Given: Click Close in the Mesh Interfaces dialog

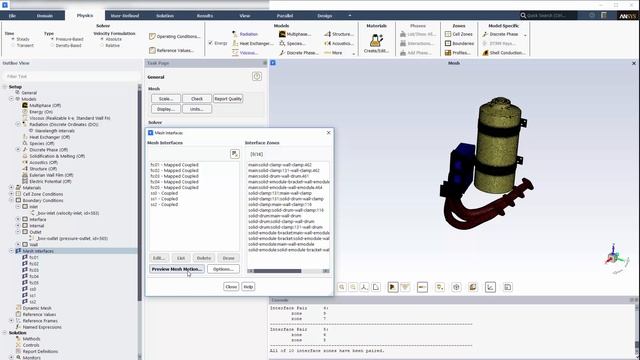Looking at the screenshot, I should tap(231, 287).
